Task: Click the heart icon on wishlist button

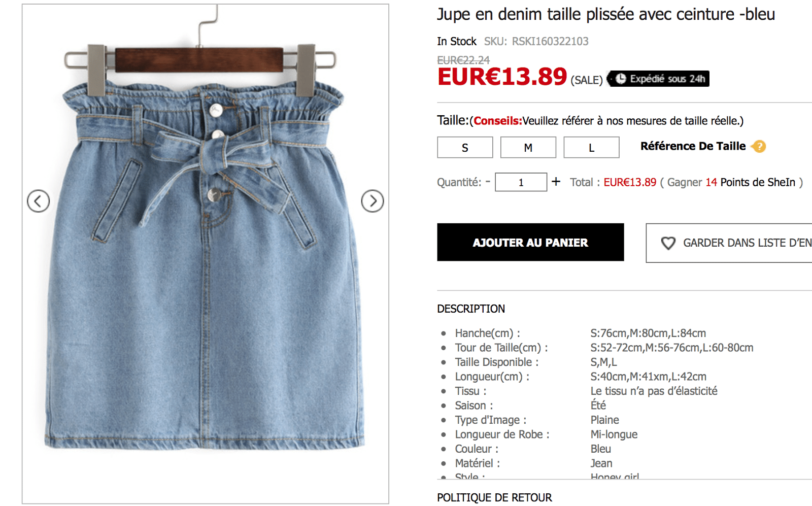Action: tap(668, 243)
